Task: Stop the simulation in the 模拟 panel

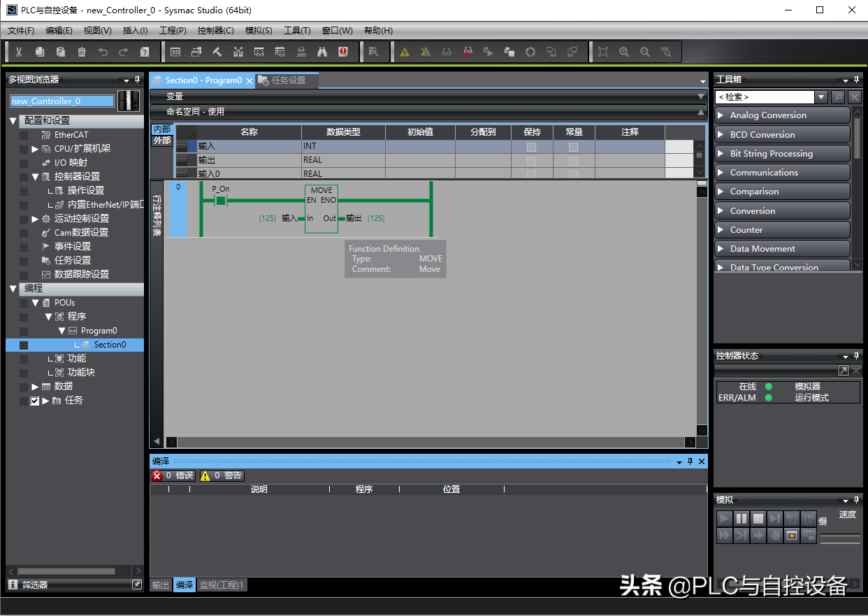Action: coord(758,518)
